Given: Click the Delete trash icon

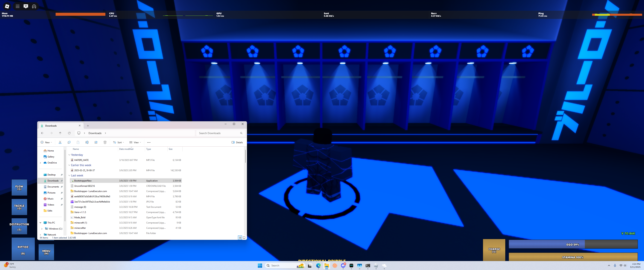Looking at the screenshot, I should pos(105,142).
